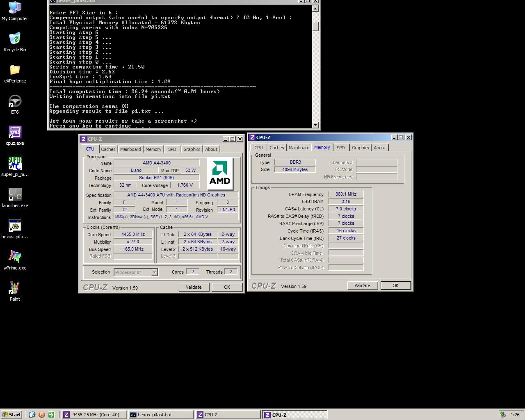Select the ET6 desktop shortcut
Image resolution: width=525 pixels, height=420 pixels.
click(x=15, y=105)
